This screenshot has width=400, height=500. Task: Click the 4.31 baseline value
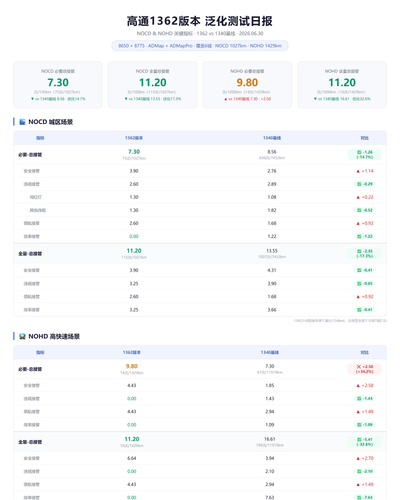click(272, 270)
